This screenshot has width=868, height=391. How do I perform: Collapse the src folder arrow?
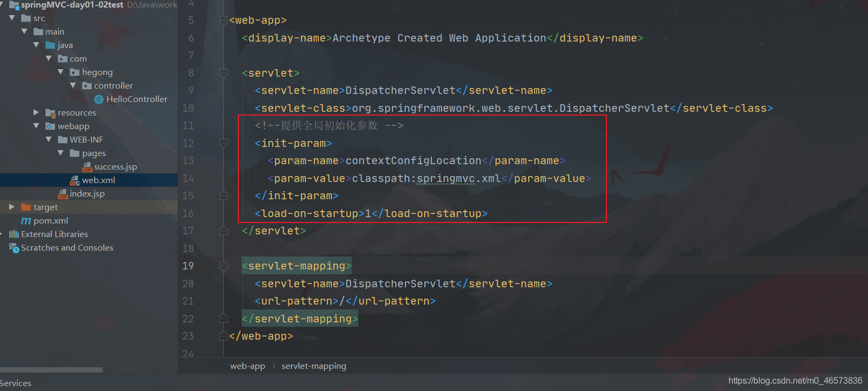click(12, 18)
